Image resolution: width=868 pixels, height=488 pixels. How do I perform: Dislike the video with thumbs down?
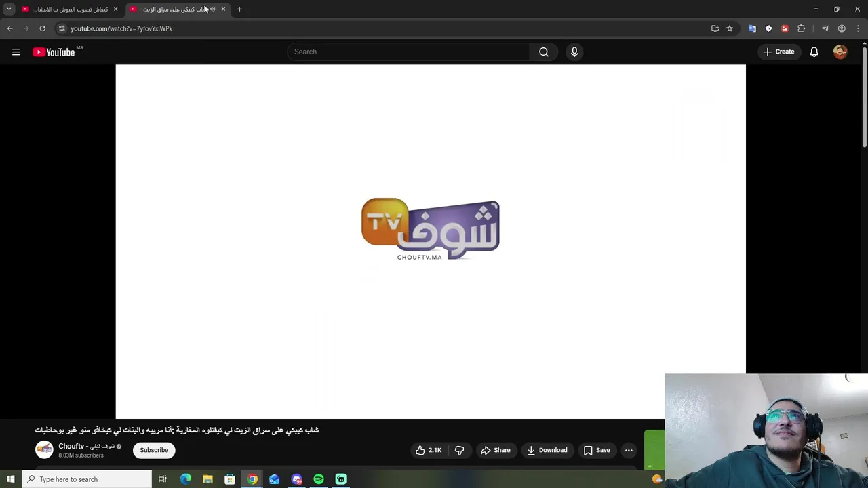pos(459,450)
